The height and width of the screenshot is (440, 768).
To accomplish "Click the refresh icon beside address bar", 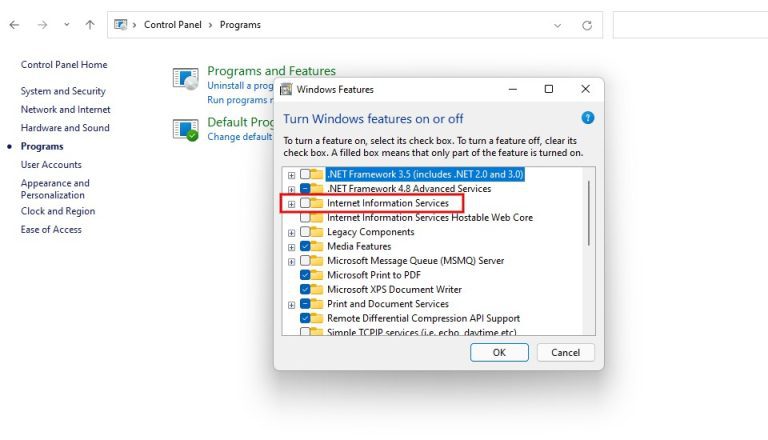I will (587, 24).
